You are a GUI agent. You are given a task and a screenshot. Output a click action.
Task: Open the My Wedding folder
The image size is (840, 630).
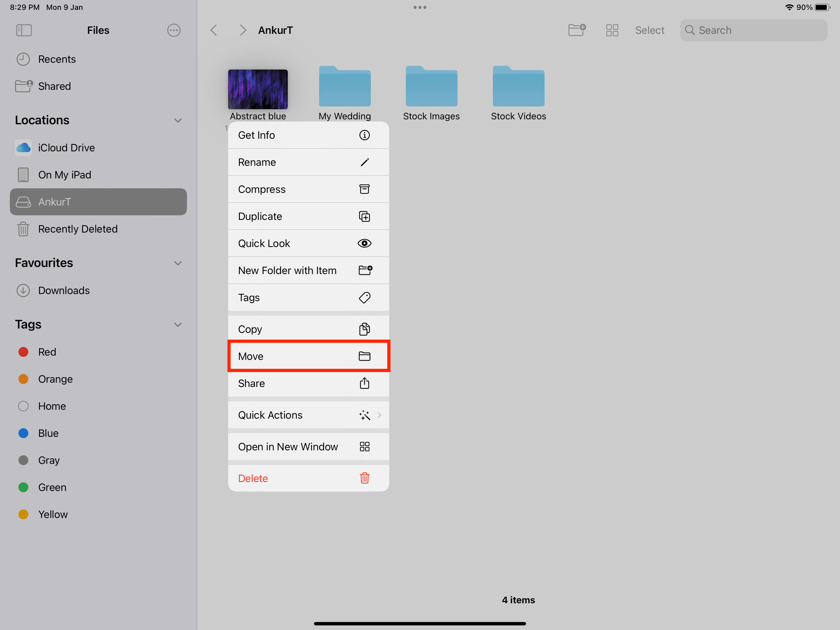click(345, 86)
